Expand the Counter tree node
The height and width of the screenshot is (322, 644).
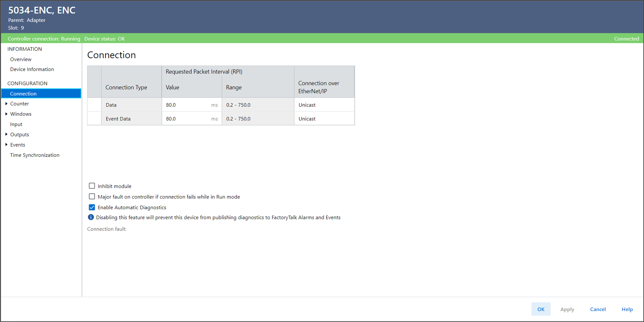point(6,104)
